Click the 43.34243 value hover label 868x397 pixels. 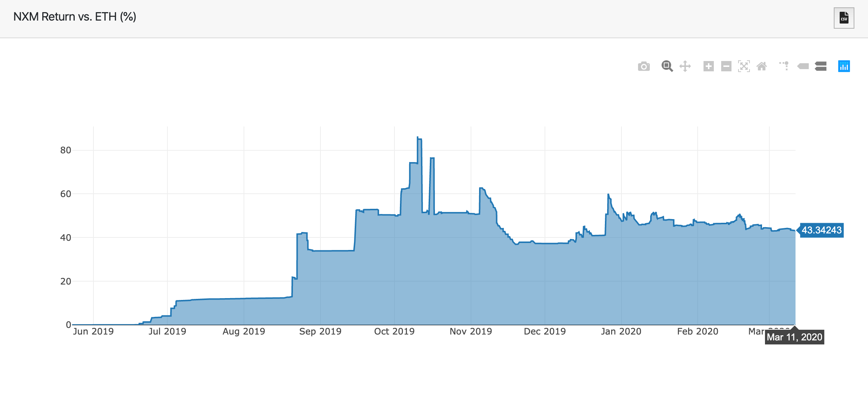pyautogui.click(x=821, y=230)
